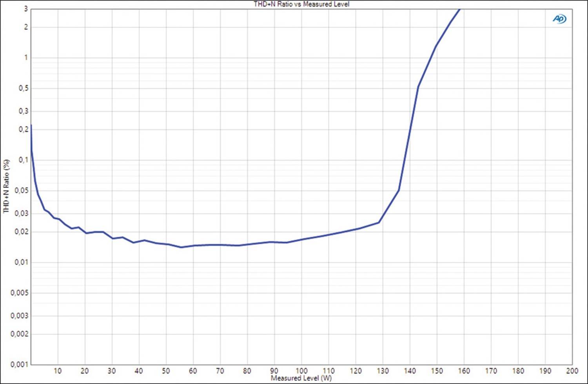Click the x-axis value 130
The image size is (588, 384).
pyautogui.click(x=383, y=371)
